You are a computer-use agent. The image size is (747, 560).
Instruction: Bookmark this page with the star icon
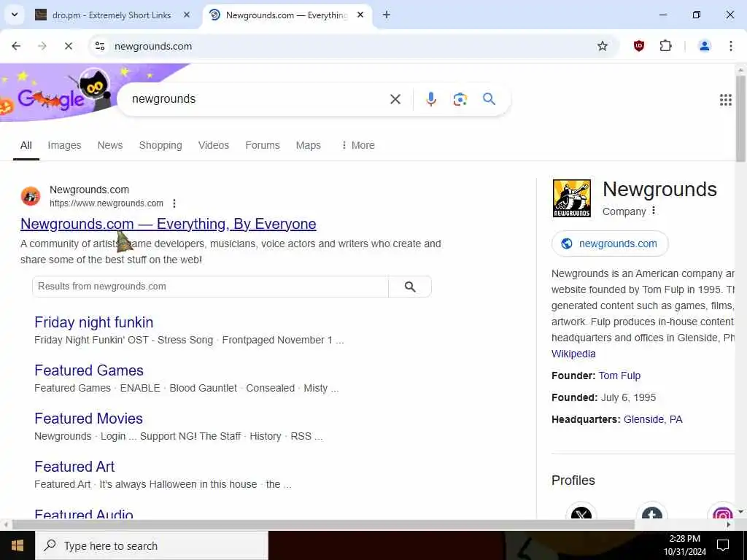tap(602, 46)
